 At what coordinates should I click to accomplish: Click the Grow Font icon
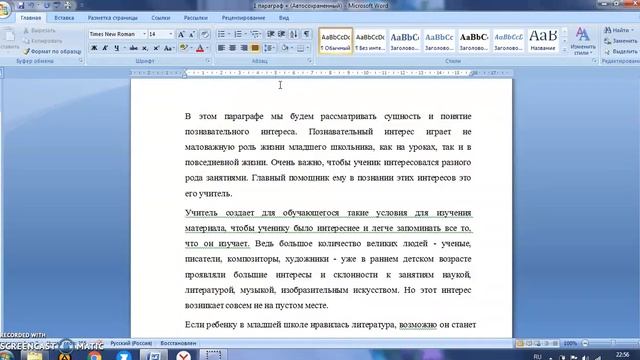181,34
